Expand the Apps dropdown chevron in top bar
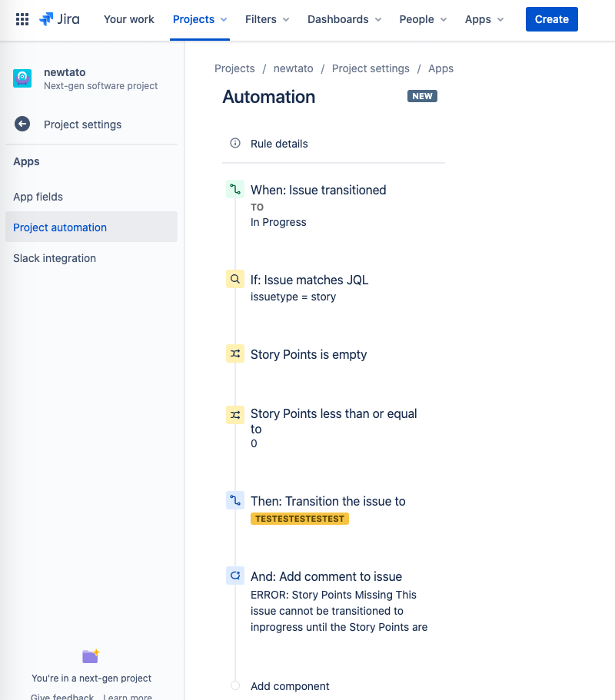615x700 pixels. (x=500, y=20)
